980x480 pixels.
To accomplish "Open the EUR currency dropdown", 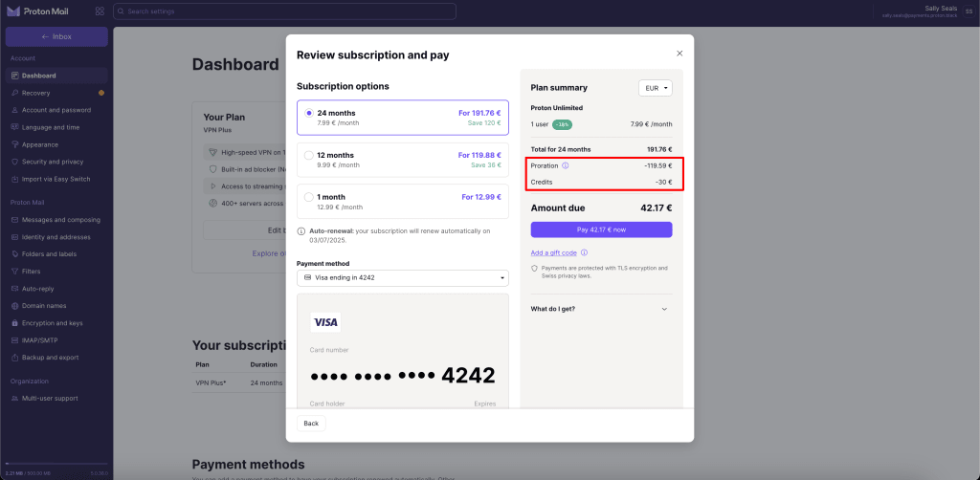I will 655,88.
